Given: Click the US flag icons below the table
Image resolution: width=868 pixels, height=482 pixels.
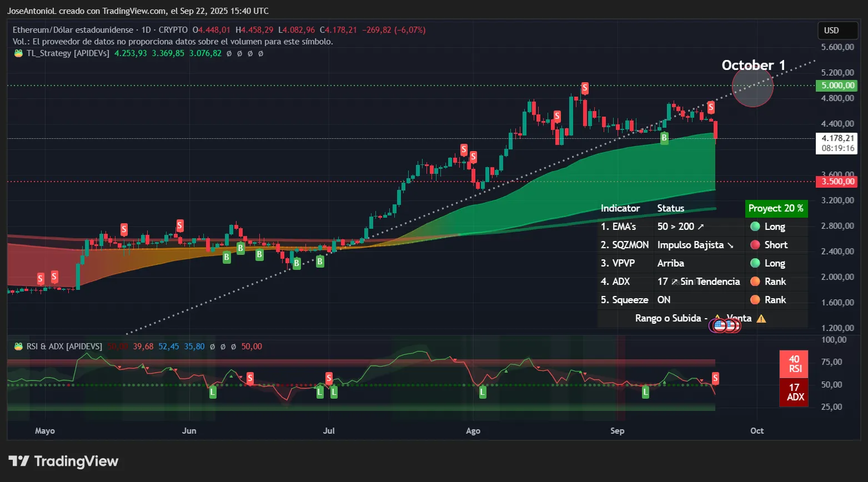Looking at the screenshot, I should tap(725, 325).
